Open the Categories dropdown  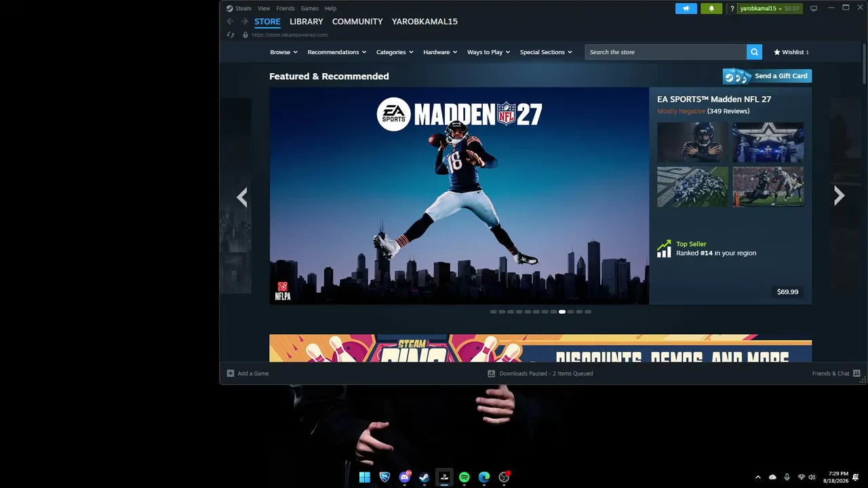pyautogui.click(x=395, y=52)
